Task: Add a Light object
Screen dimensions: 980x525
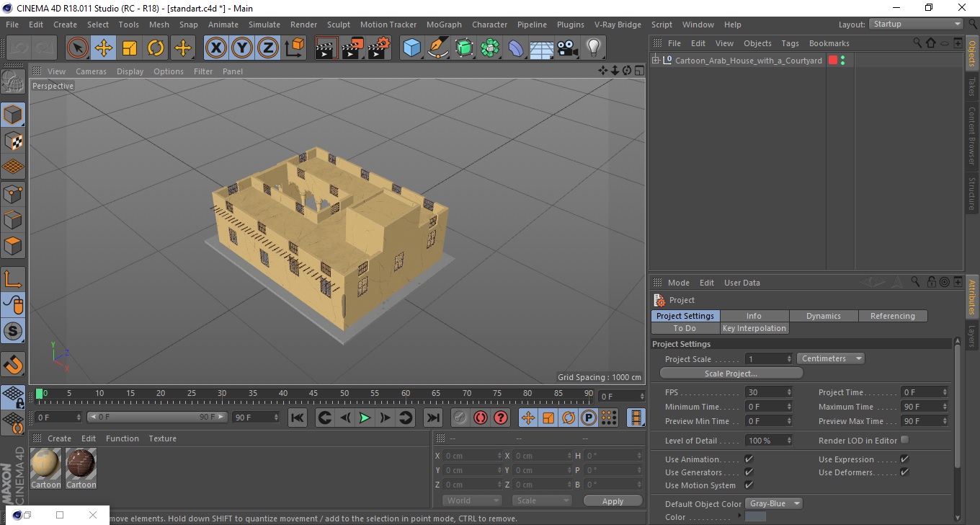Action: (x=594, y=48)
